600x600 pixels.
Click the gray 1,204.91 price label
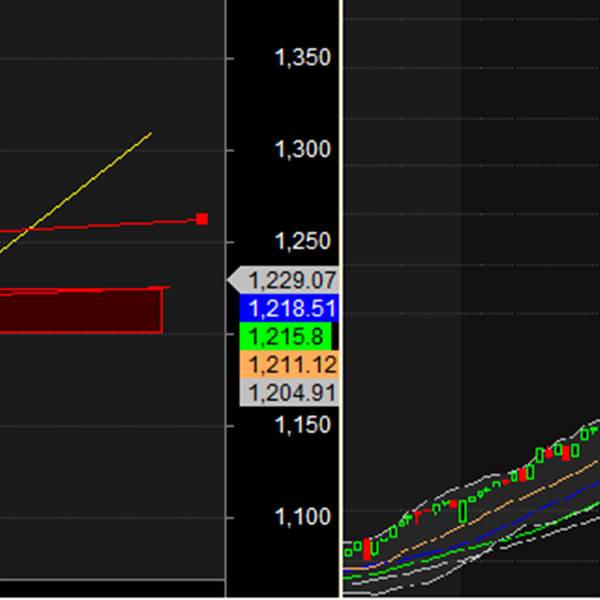pos(289,393)
